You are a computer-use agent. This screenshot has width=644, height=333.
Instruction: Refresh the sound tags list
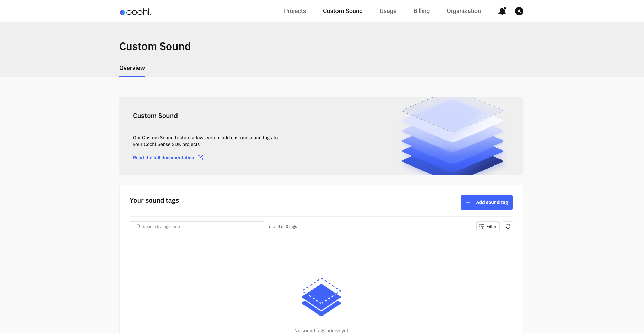(x=508, y=226)
